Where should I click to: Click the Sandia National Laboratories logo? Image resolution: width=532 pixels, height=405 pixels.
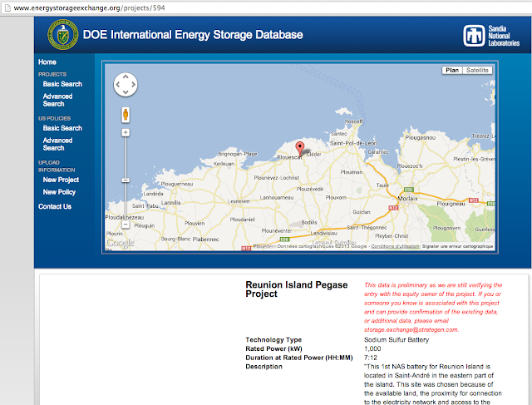[491, 36]
